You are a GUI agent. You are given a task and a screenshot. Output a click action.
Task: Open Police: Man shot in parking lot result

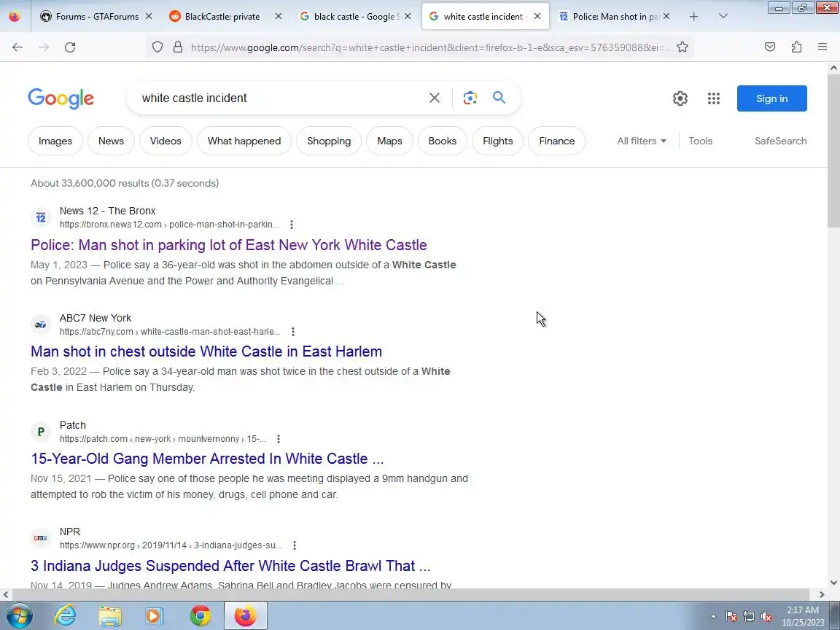coord(229,245)
